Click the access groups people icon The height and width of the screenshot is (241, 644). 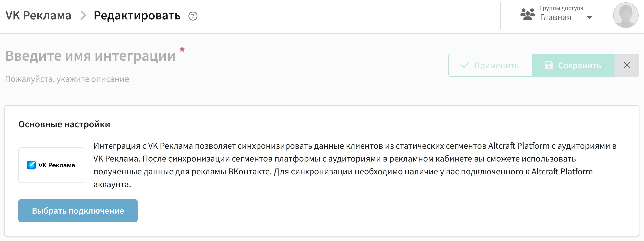coord(528,14)
